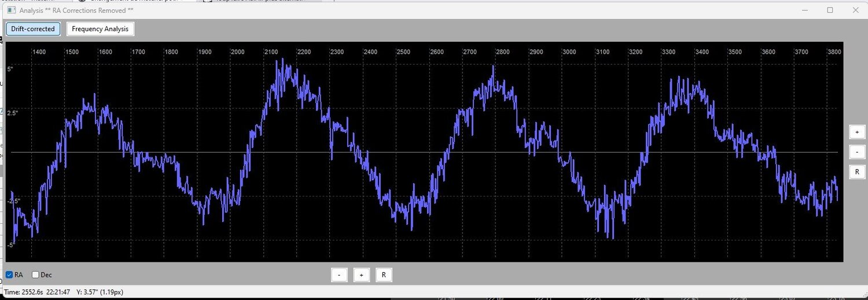Click the 2000 time axis label
This screenshot has width=868, height=300.
tap(238, 52)
